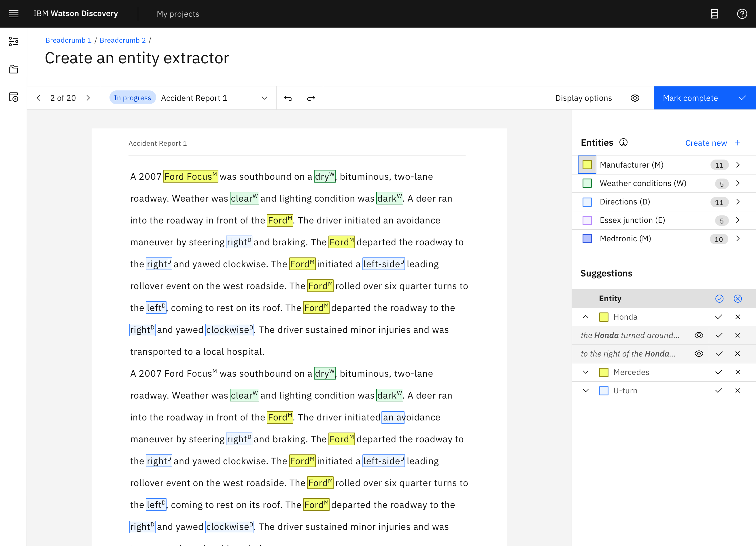The image size is (756, 546).
Task: Click IBM Watson Discovery title
Action: click(76, 14)
